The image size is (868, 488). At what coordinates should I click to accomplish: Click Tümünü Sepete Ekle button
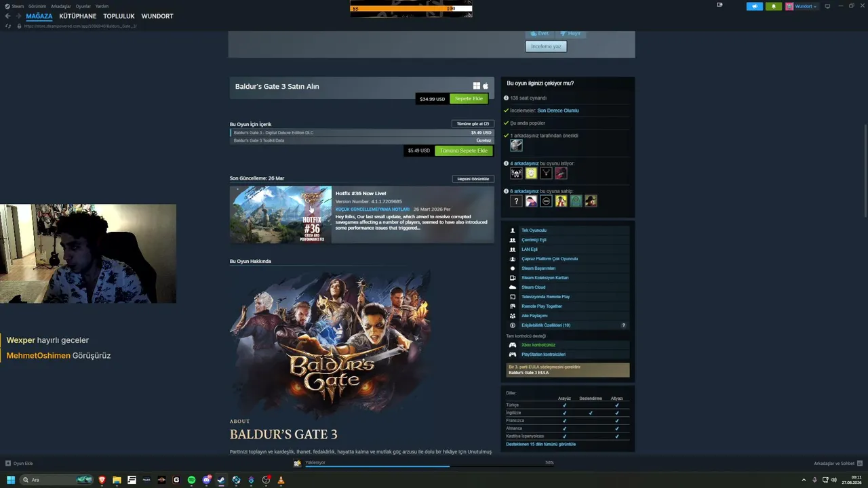click(464, 150)
